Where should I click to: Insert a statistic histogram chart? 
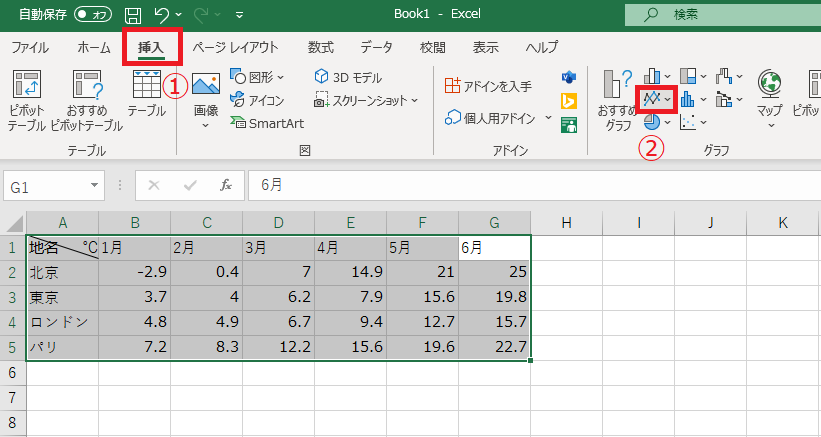[x=693, y=99]
